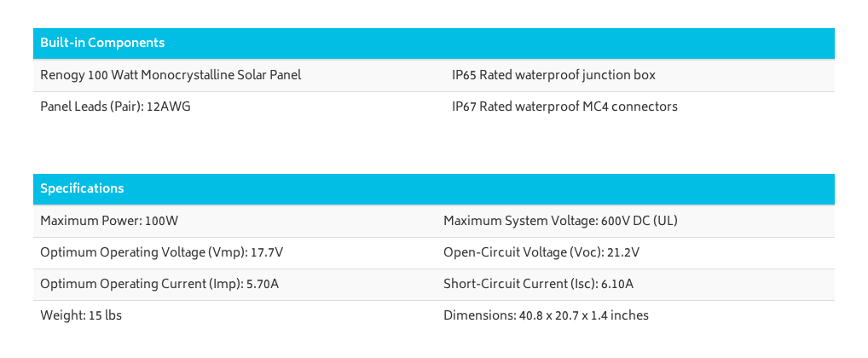Click IP67 Rated waterproof MC4 connectors
This screenshot has width=868, height=358.
coord(564,107)
